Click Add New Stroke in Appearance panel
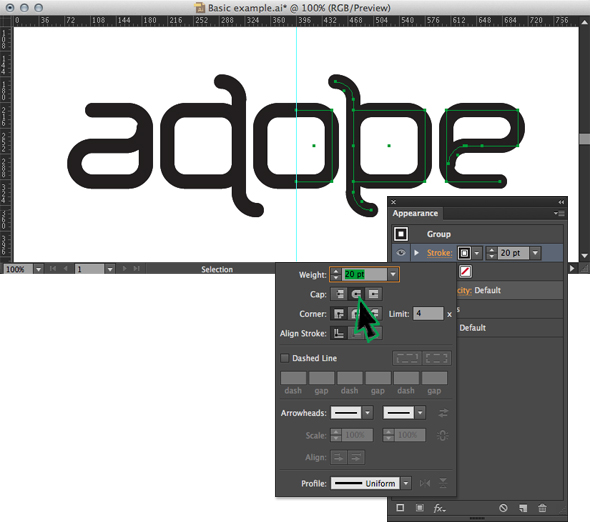This screenshot has width=590, height=522. pyautogui.click(x=400, y=508)
